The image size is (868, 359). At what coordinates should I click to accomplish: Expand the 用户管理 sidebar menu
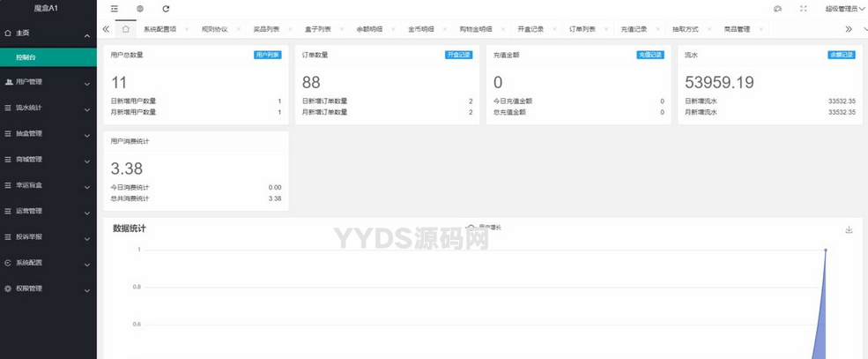point(48,82)
